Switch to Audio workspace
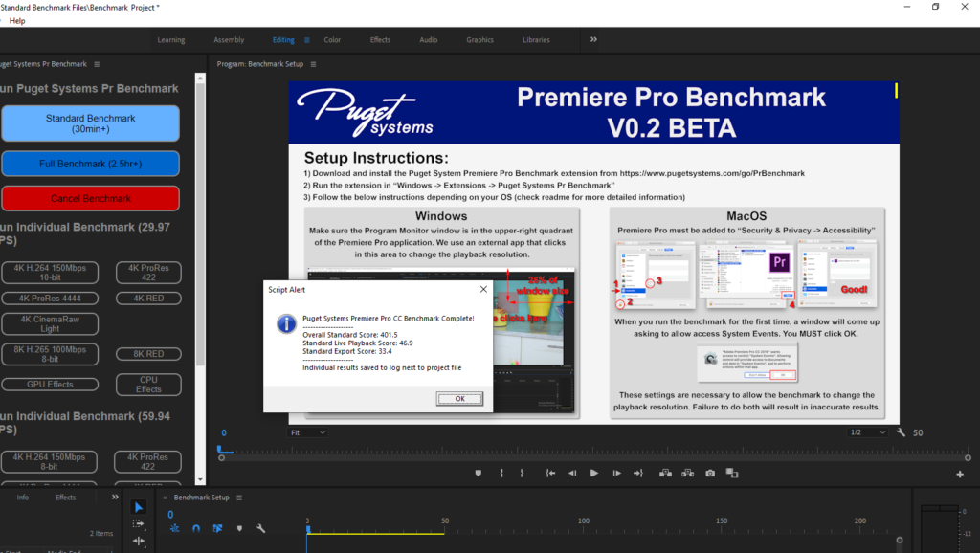The image size is (980, 553). (x=428, y=40)
